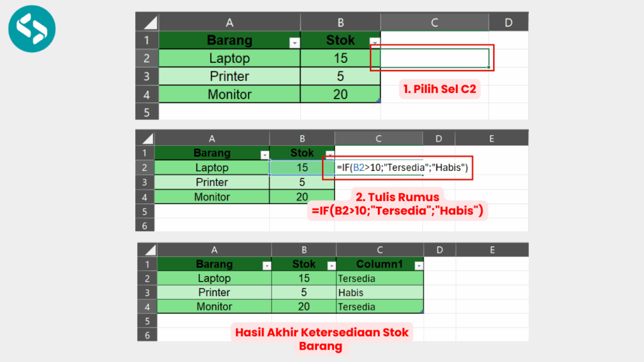The image size is (644, 362).
Task: Select the Habis result cell
Action: tap(379, 292)
